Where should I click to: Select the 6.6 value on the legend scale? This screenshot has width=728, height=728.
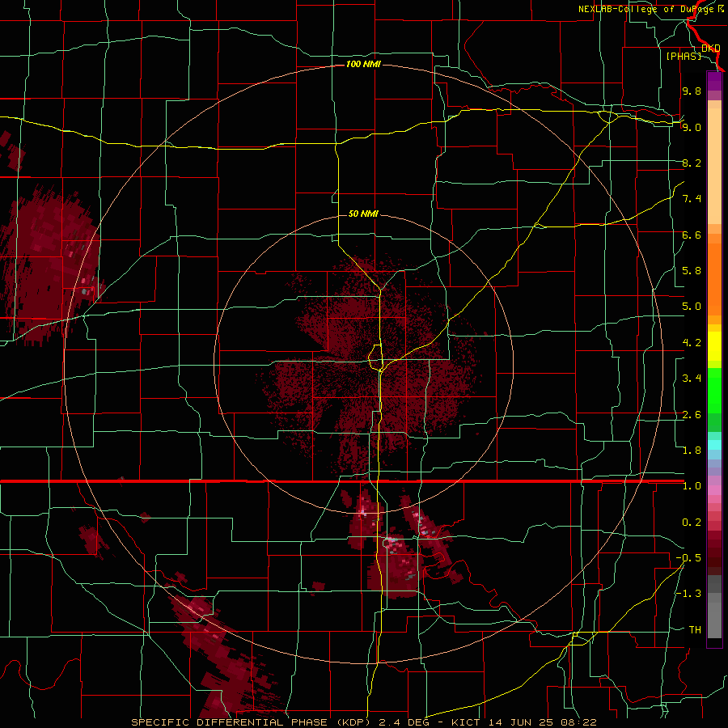coord(692,235)
